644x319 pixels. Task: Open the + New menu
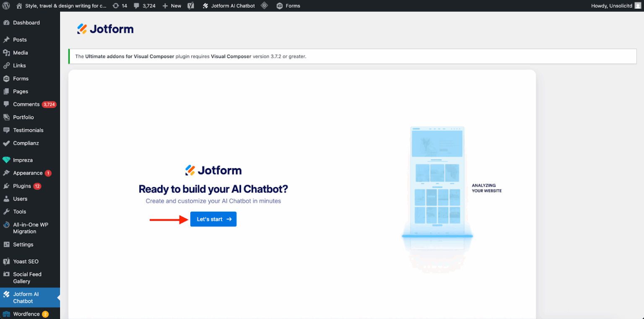pos(171,5)
